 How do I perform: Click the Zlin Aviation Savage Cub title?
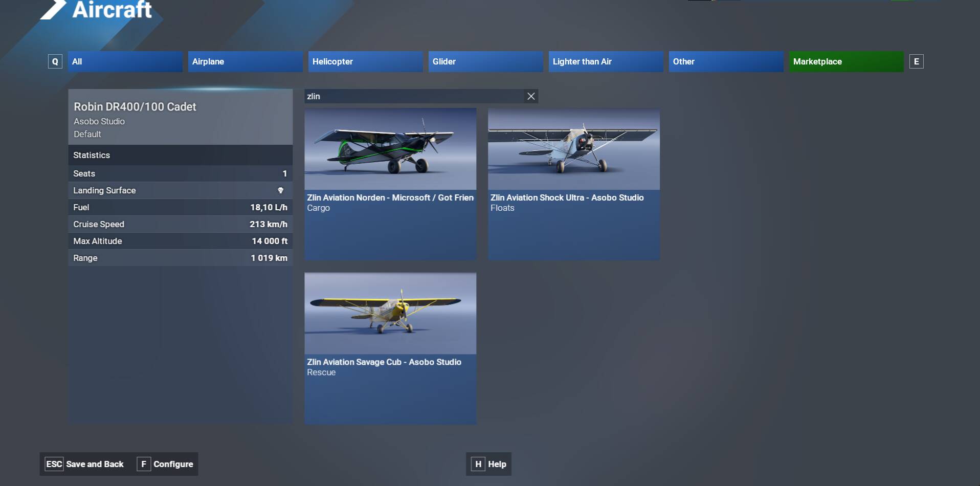384,362
